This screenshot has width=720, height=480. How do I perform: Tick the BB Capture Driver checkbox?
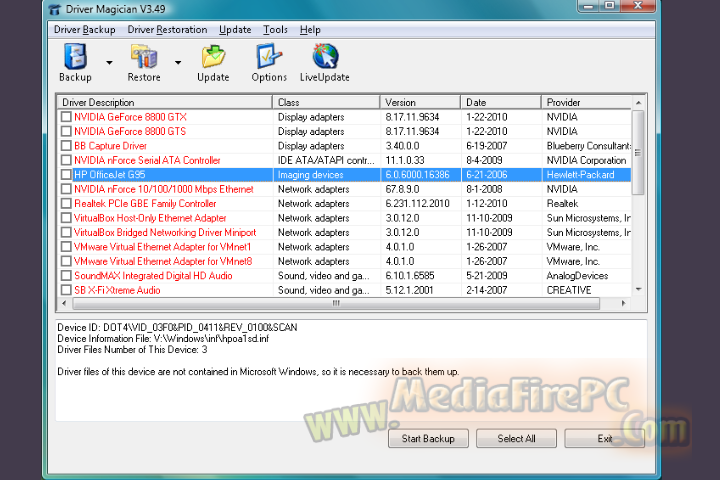[x=66, y=146]
